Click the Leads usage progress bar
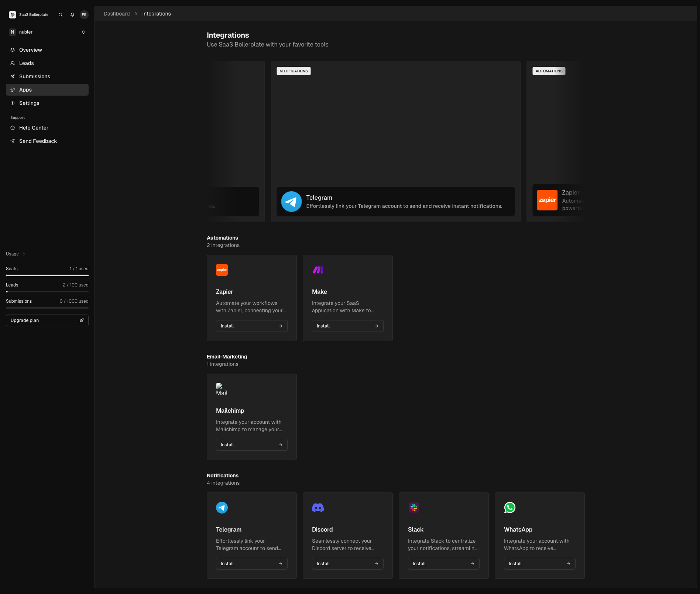 [47, 292]
